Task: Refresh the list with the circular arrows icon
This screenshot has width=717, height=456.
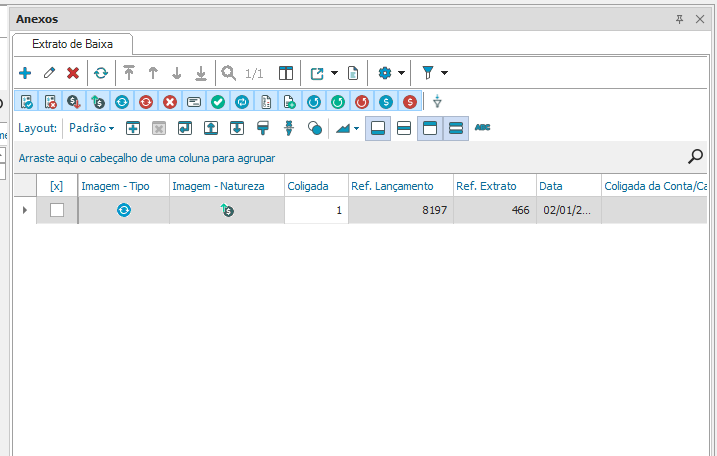Action: [x=100, y=73]
